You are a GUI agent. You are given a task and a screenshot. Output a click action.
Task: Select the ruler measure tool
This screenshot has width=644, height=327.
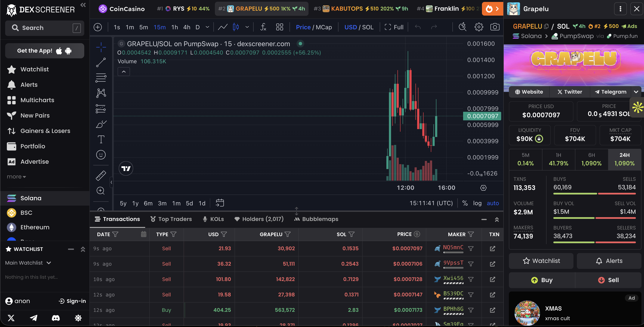tap(101, 175)
